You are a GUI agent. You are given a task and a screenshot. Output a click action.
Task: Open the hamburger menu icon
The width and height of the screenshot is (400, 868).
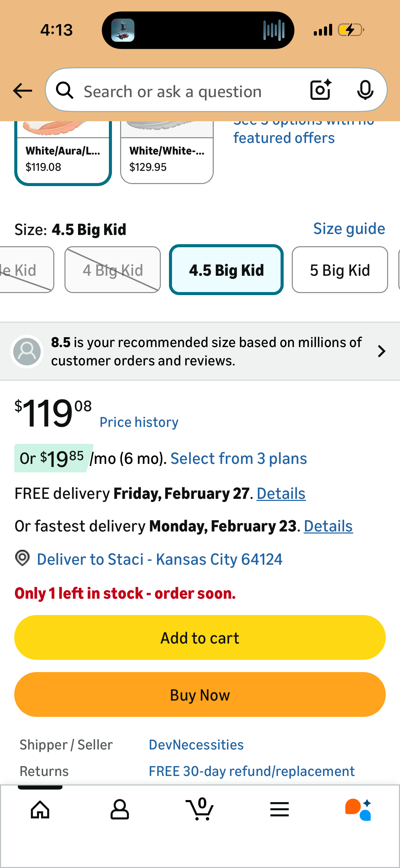[x=280, y=809]
